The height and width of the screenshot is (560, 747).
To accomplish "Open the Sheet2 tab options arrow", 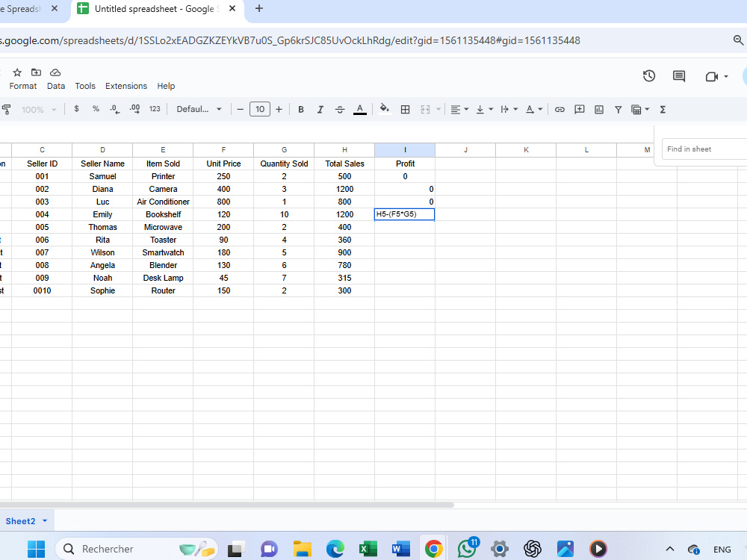I will click(x=46, y=521).
